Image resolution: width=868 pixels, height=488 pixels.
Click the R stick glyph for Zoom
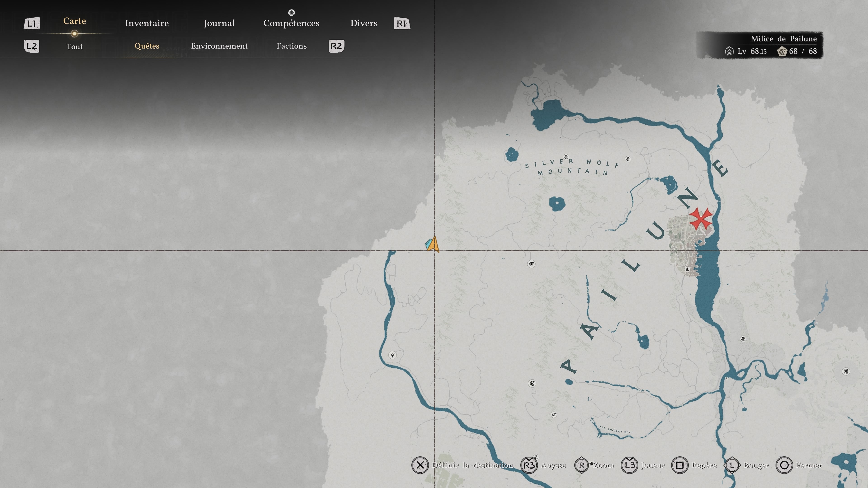(582, 465)
